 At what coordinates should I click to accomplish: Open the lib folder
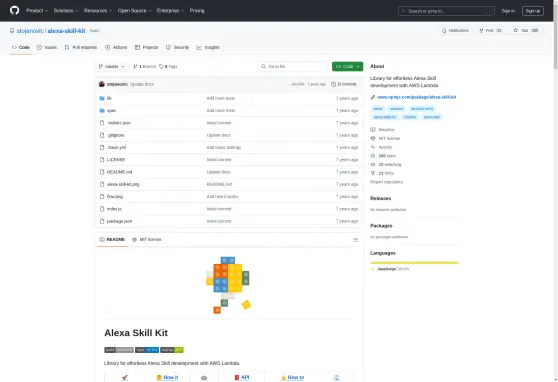click(x=109, y=98)
